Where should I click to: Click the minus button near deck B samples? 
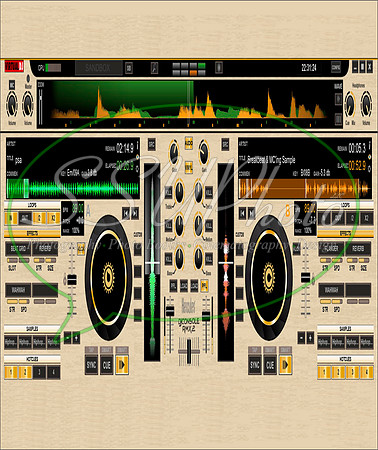coord(301,338)
